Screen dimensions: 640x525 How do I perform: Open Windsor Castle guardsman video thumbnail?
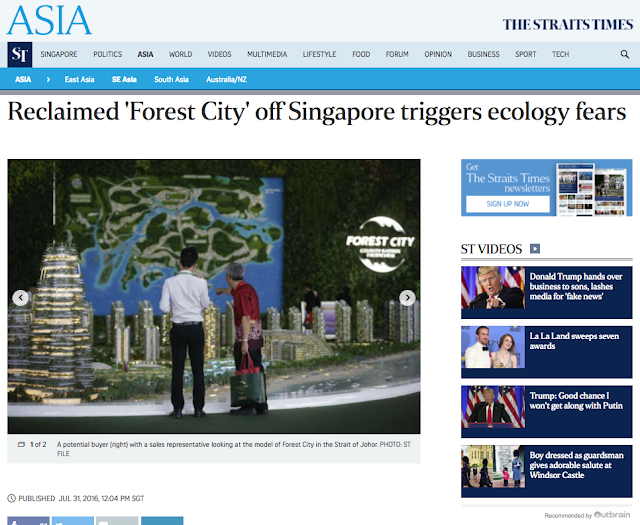click(x=493, y=467)
